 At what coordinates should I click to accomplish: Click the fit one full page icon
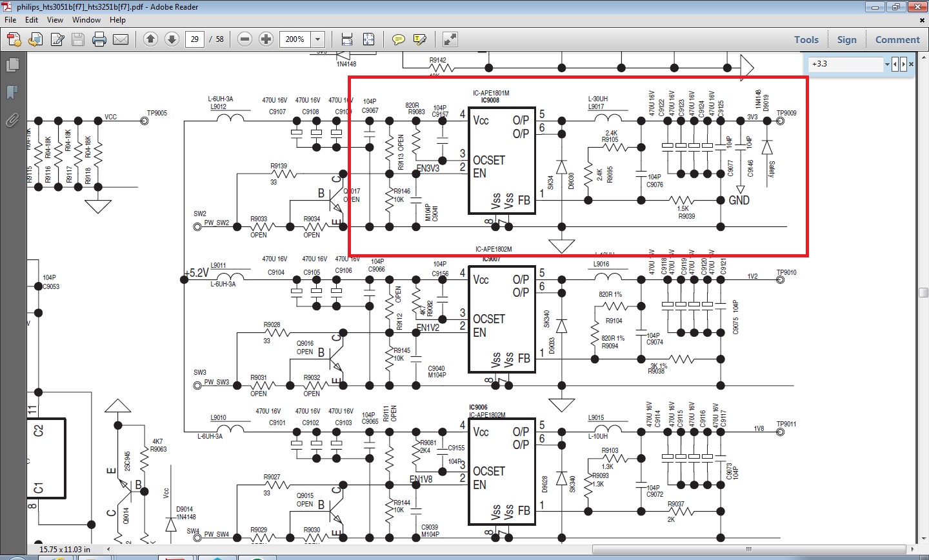click(x=368, y=39)
